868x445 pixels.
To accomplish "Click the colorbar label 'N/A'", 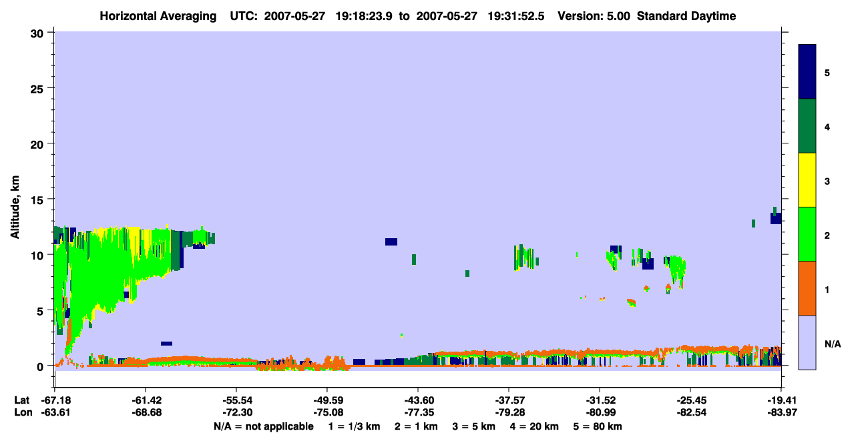I will 832,344.
